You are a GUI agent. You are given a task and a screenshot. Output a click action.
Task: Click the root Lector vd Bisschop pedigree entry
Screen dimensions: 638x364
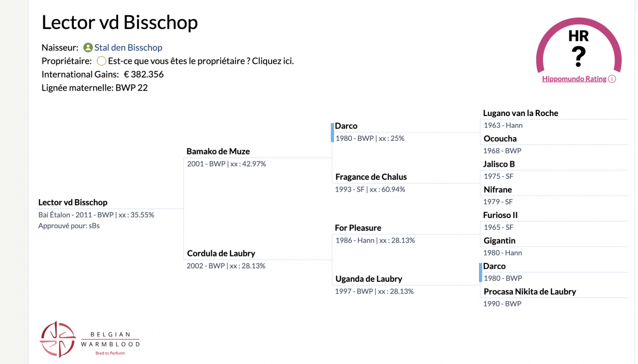[73, 203]
